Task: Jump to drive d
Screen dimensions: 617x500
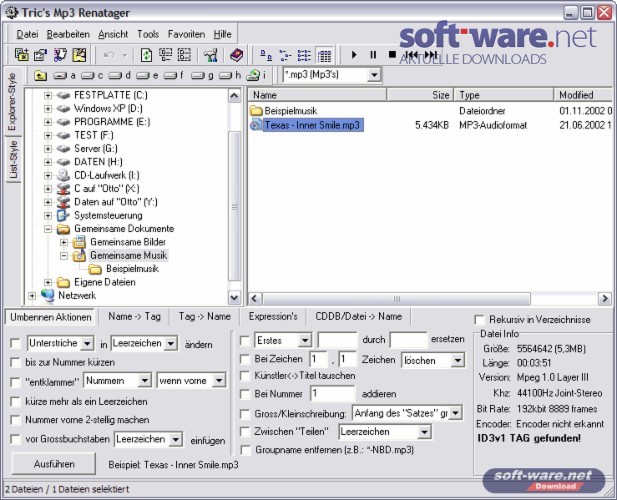Action: tap(119, 75)
